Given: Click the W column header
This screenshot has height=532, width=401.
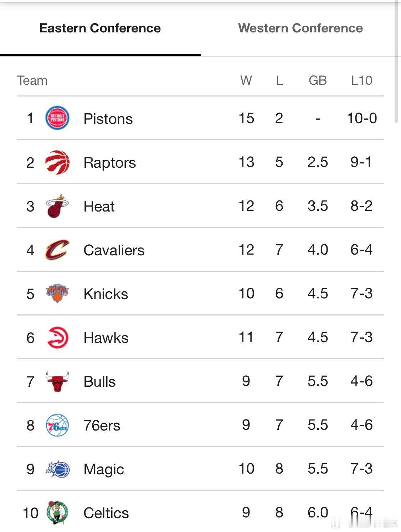Looking at the screenshot, I should tap(246, 80).
